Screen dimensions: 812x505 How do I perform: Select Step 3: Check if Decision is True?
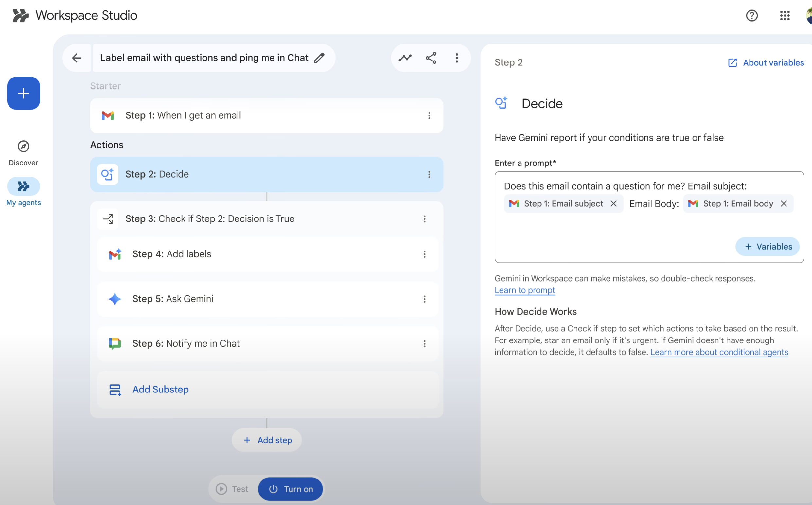(267, 219)
